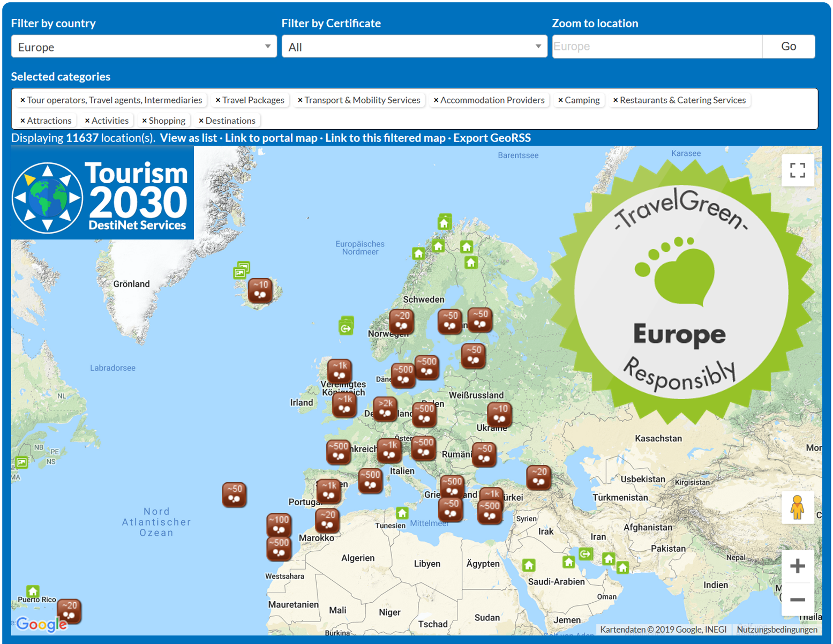Zoom out on the map
The width and height of the screenshot is (833, 644).
797,600
